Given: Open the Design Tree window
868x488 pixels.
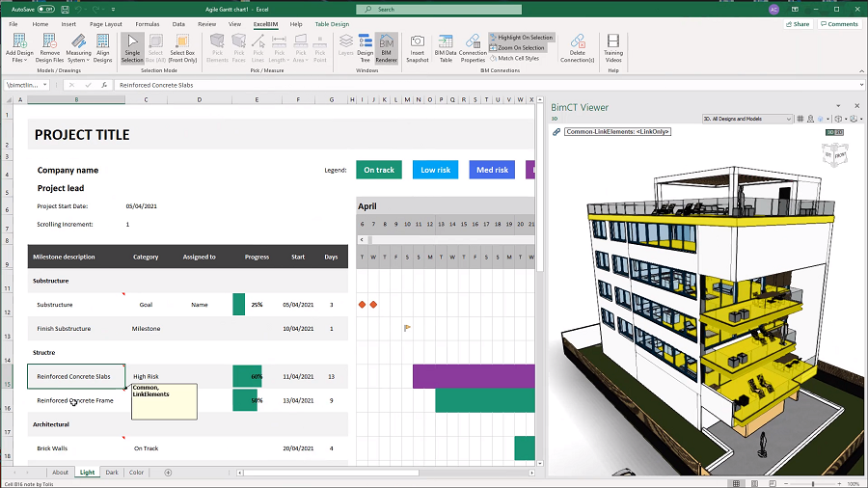Looking at the screenshot, I should coord(365,41).
